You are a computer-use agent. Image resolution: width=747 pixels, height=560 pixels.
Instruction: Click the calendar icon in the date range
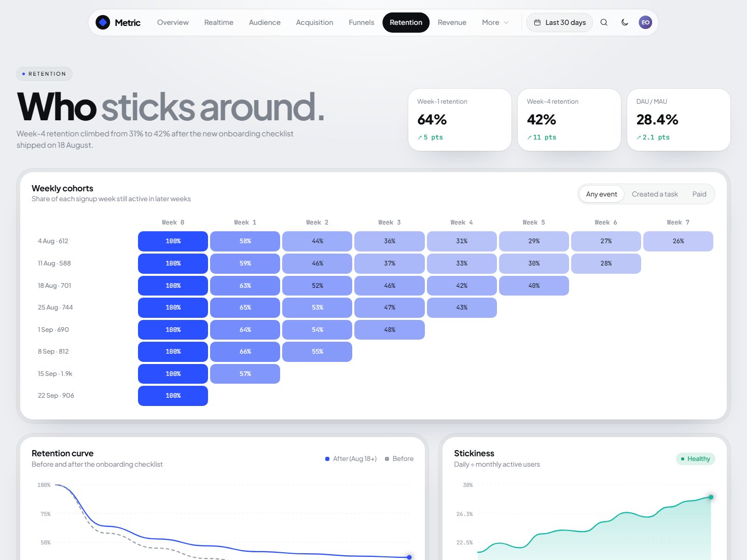[537, 22]
